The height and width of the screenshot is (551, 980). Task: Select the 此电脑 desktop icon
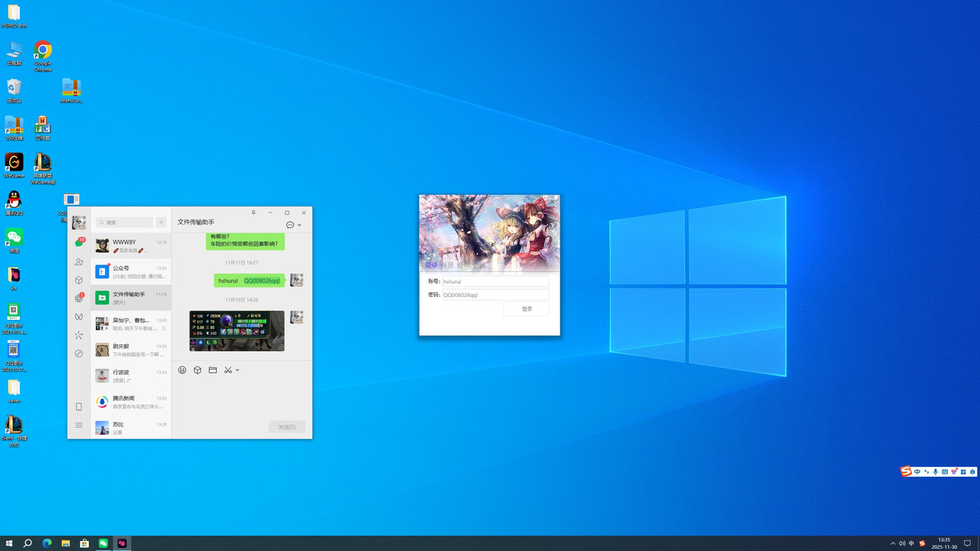click(x=14, y=53)
